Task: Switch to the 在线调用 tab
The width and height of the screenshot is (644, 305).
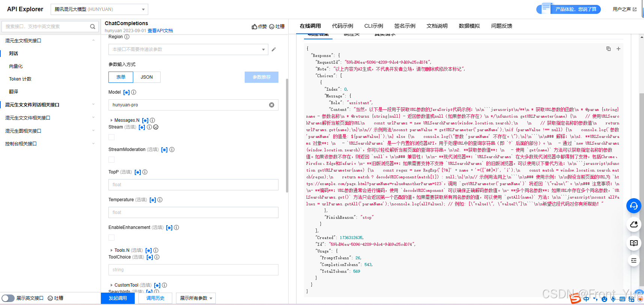Action: [310, 26]
